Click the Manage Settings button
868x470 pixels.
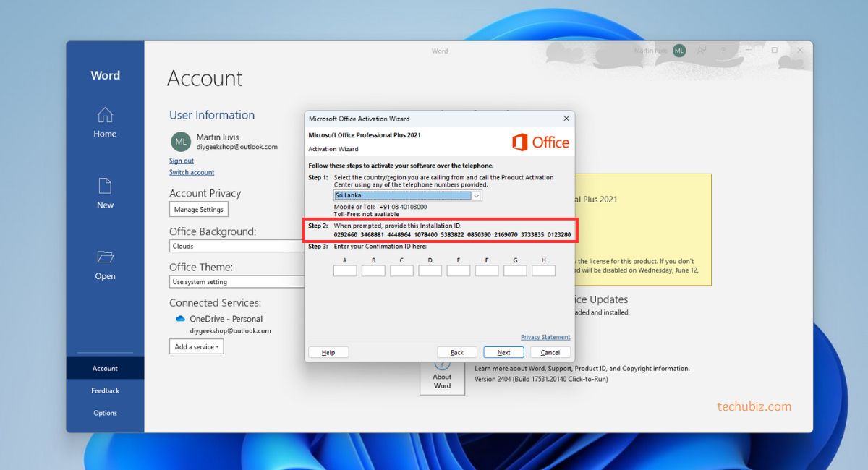coord(199,210)
